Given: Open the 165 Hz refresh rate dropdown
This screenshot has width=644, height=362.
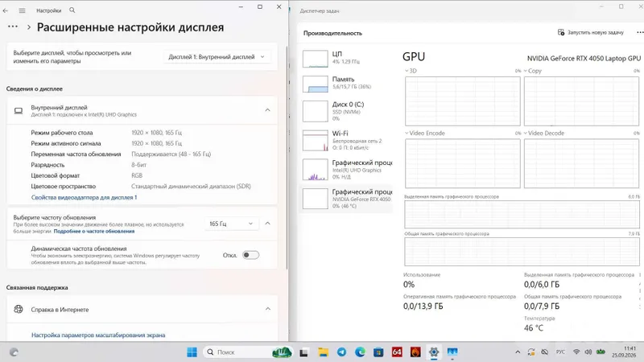Looking at the screenshot, I should pyautogui.click(x=231, y=224).
